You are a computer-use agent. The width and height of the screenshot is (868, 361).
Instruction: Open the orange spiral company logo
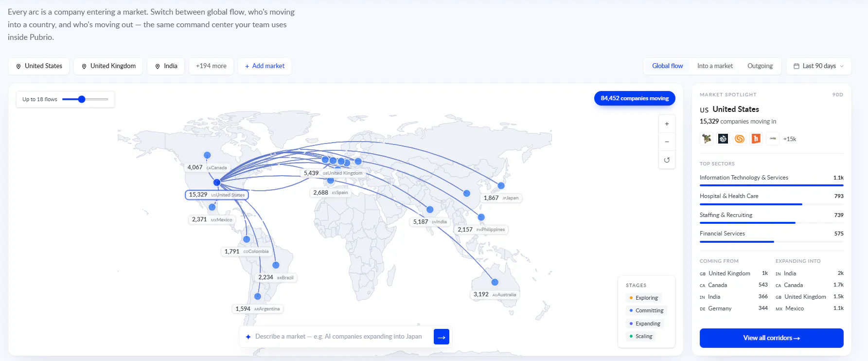(740, 139)
